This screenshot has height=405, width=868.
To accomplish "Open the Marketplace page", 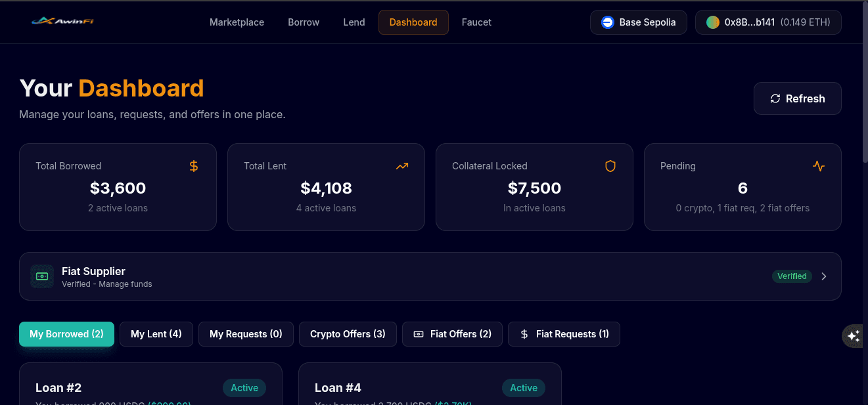I will 237,22.
